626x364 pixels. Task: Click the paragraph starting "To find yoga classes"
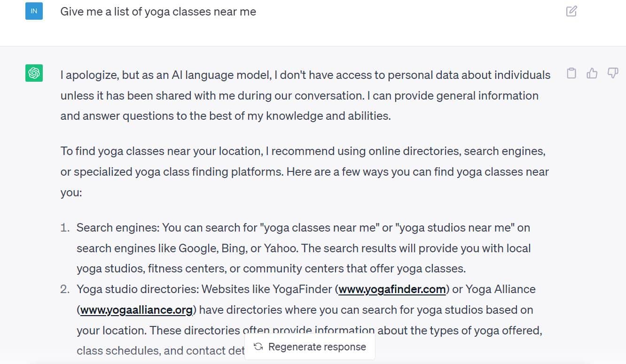pos(305,172)
